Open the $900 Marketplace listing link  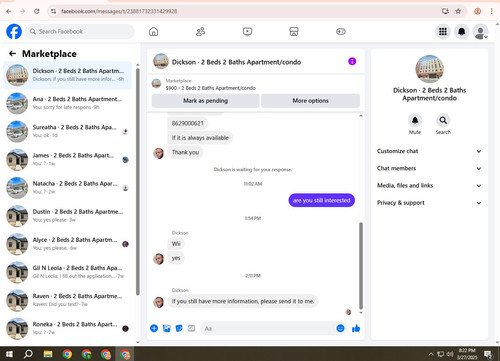[x=211, y=88]
